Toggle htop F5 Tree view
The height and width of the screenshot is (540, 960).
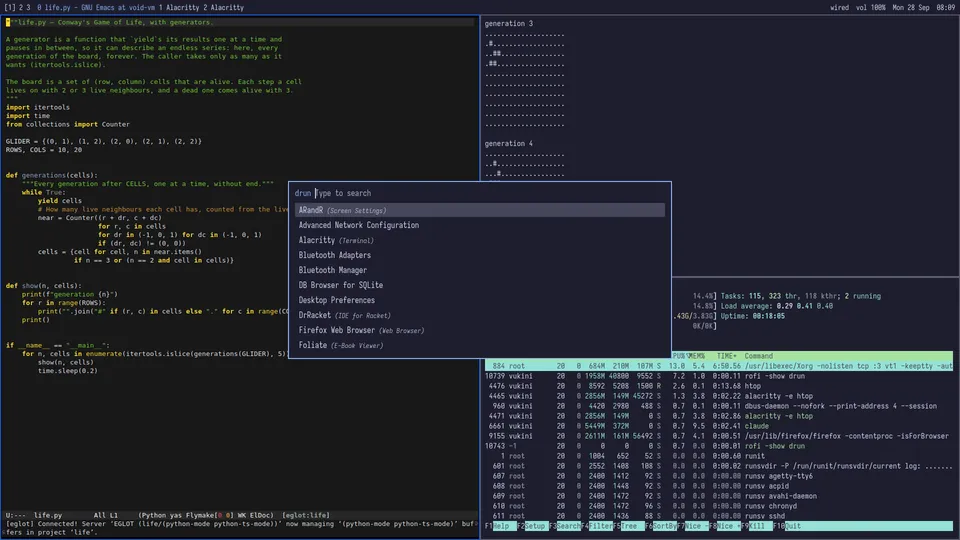(629, 526)
